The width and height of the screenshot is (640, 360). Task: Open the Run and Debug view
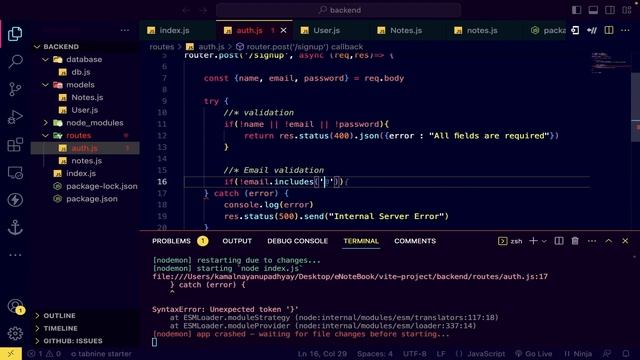pyautogui.click(x=15, y=117)
